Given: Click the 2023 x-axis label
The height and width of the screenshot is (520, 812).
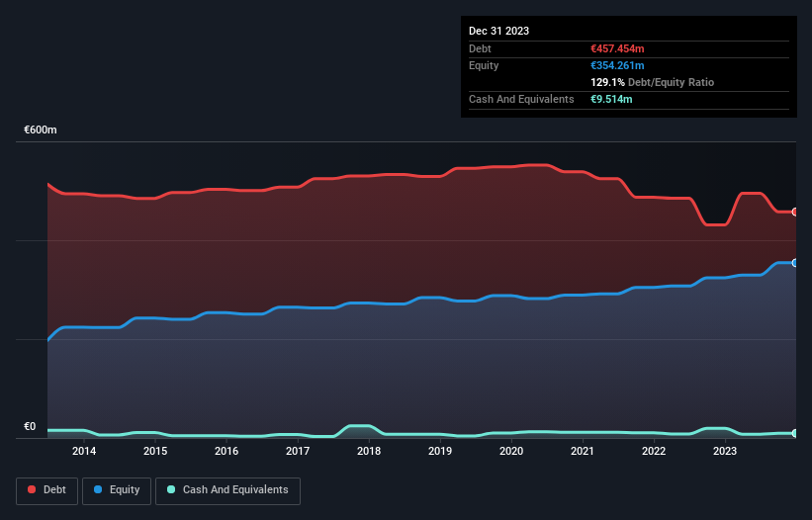Looking at the screenshot, I should click(x=725, y=451).
